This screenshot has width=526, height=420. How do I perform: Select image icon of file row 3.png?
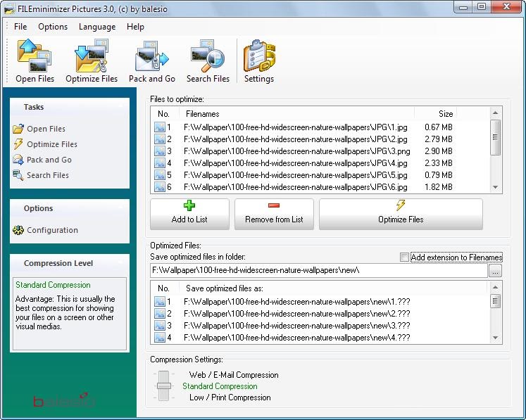[160, 151]
